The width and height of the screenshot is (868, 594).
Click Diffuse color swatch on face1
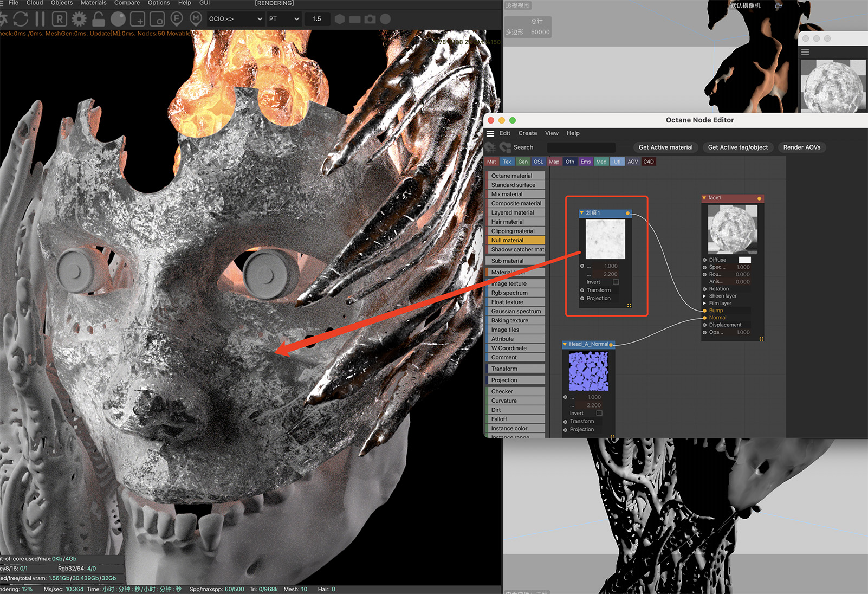pos(745,260)
